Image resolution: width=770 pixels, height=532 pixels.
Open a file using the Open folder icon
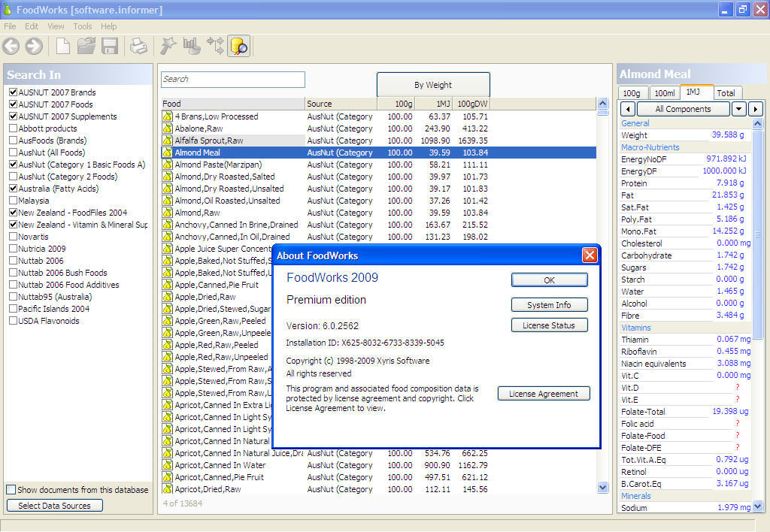(x=86, y=46)
